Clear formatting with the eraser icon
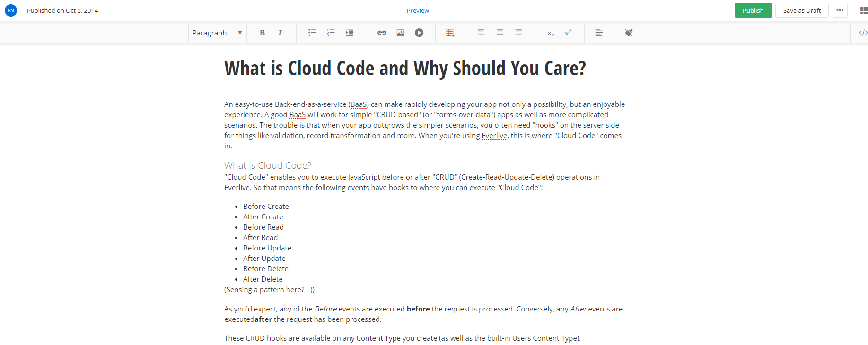 (x=629, y=33)
